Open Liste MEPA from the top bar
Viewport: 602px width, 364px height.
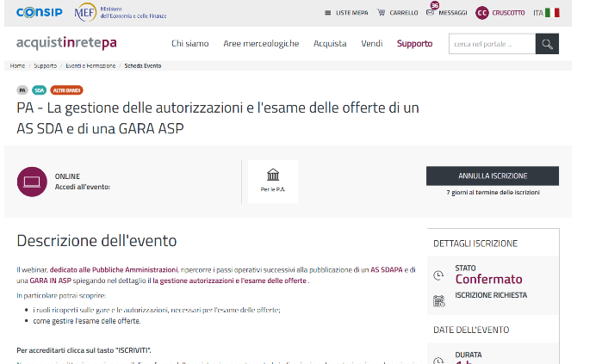346,13
